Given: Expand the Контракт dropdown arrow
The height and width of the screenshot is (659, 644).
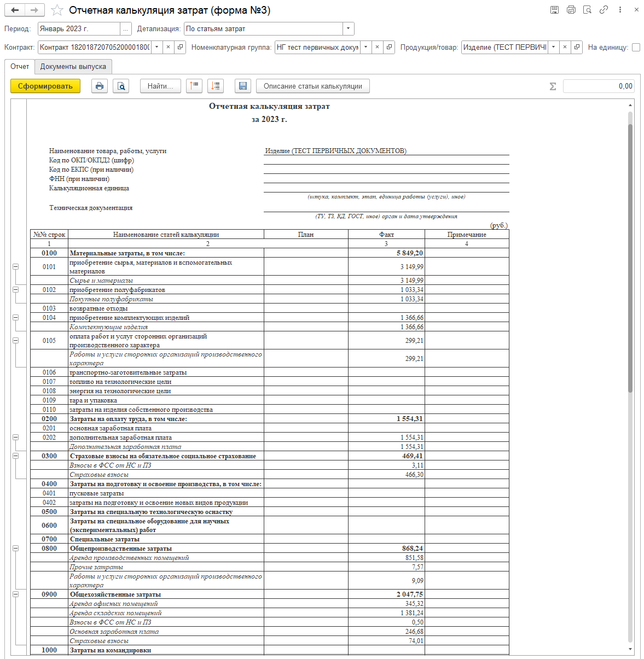Looking at the screenshot, I should 157,48.
